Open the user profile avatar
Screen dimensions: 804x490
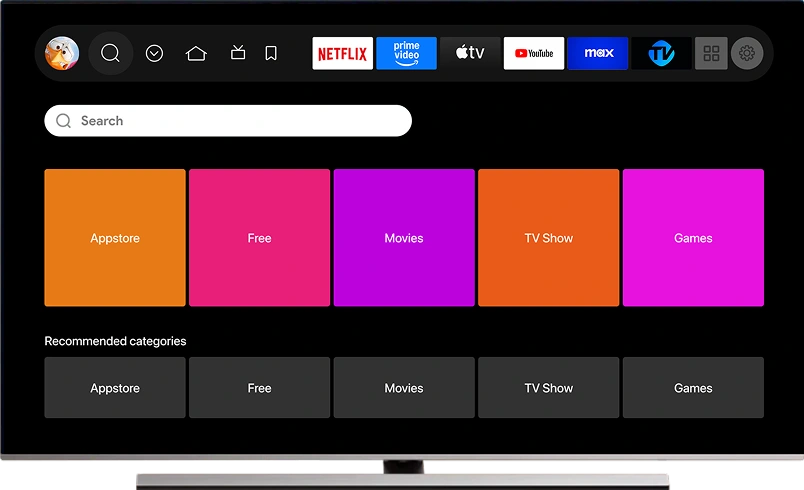[x=62, y=53]
